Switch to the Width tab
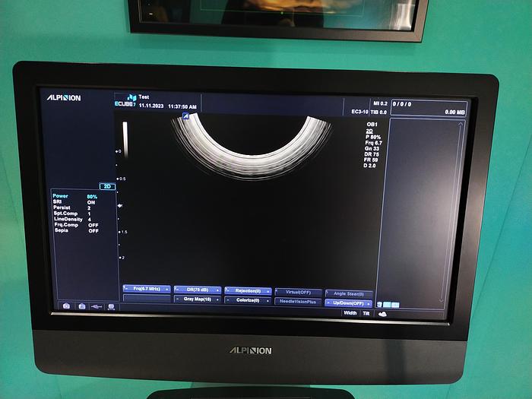The height and width of the screenshot is (399, 532). point(350,313)
